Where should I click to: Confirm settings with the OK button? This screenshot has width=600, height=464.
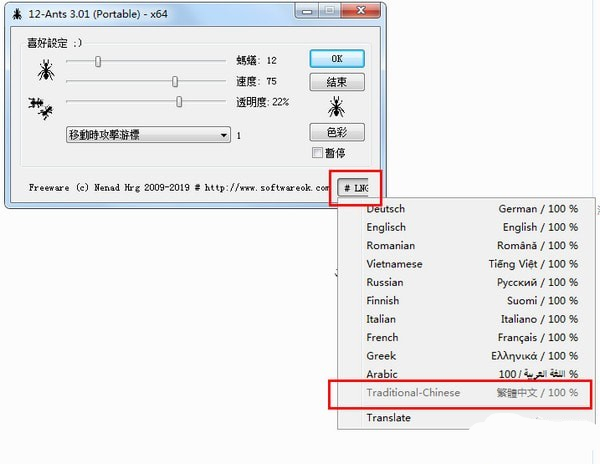click(x=337, y=59)
